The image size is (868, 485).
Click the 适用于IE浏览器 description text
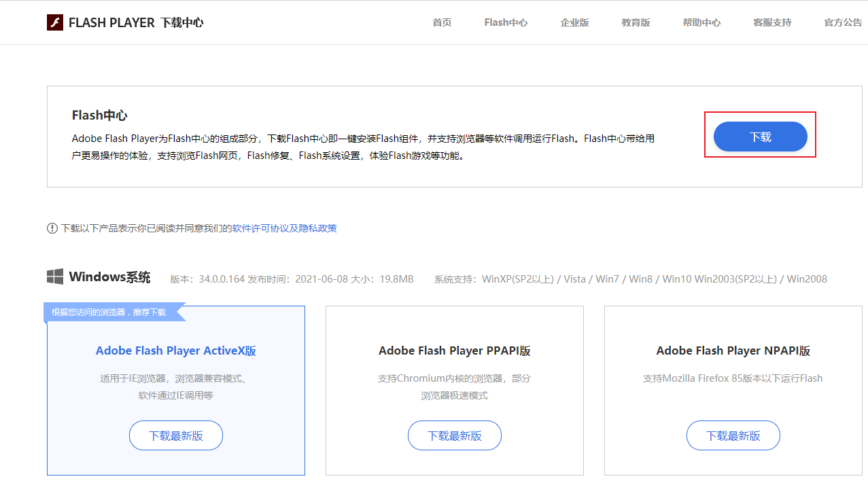point(176,387)
